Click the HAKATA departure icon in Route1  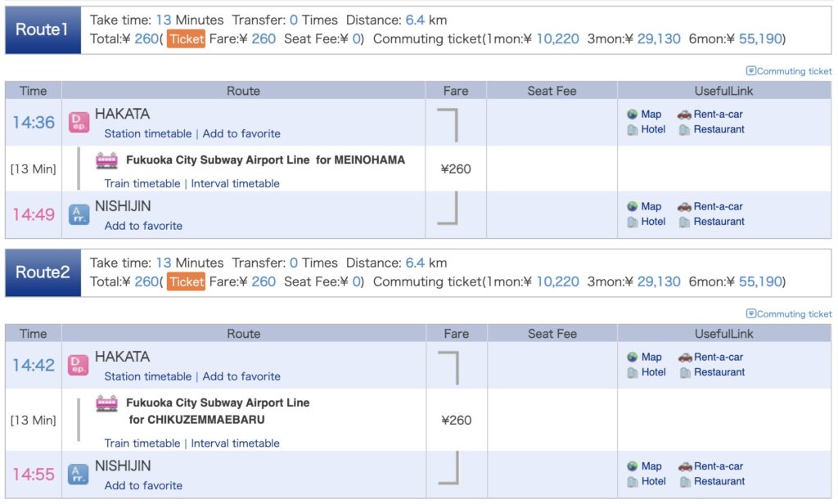coord(79,123)
